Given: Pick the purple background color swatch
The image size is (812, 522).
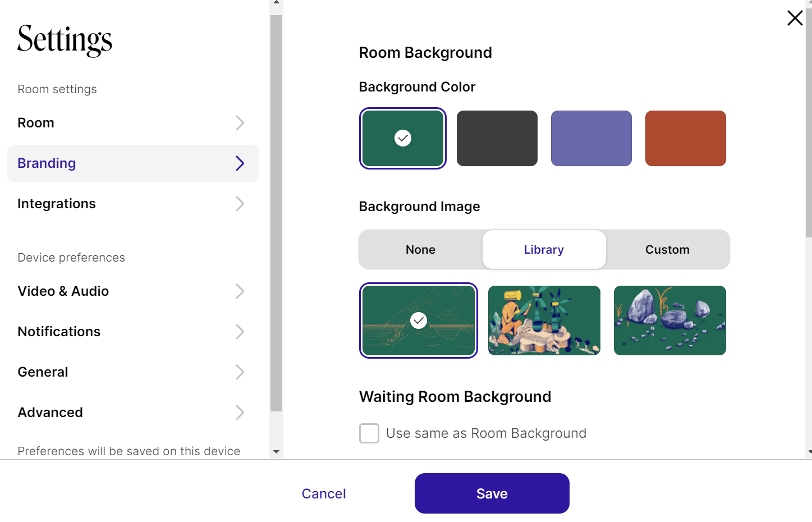Looking at the screenshot, I should [591, 138].
